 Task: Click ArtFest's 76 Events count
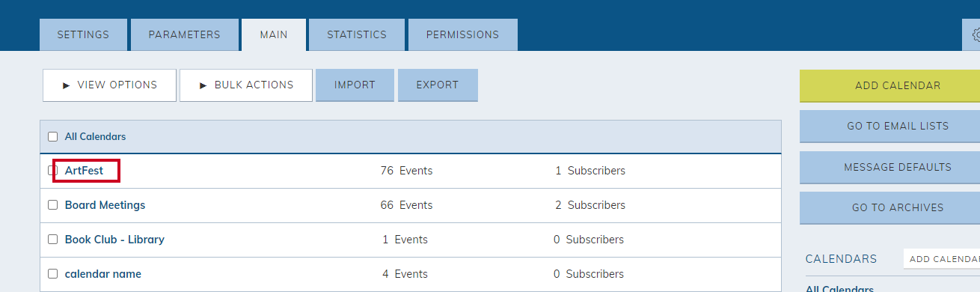coord(406,171)
